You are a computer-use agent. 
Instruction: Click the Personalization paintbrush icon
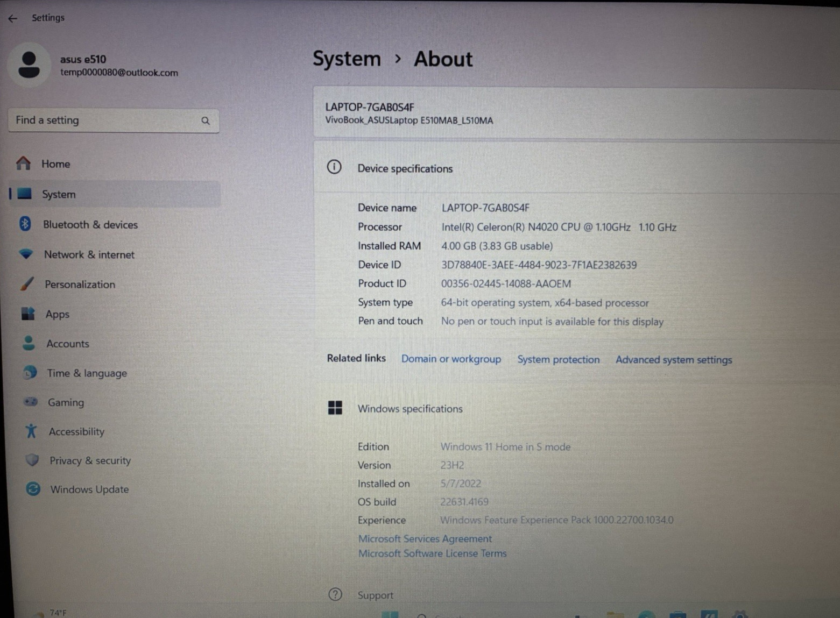tap(27, 283)
